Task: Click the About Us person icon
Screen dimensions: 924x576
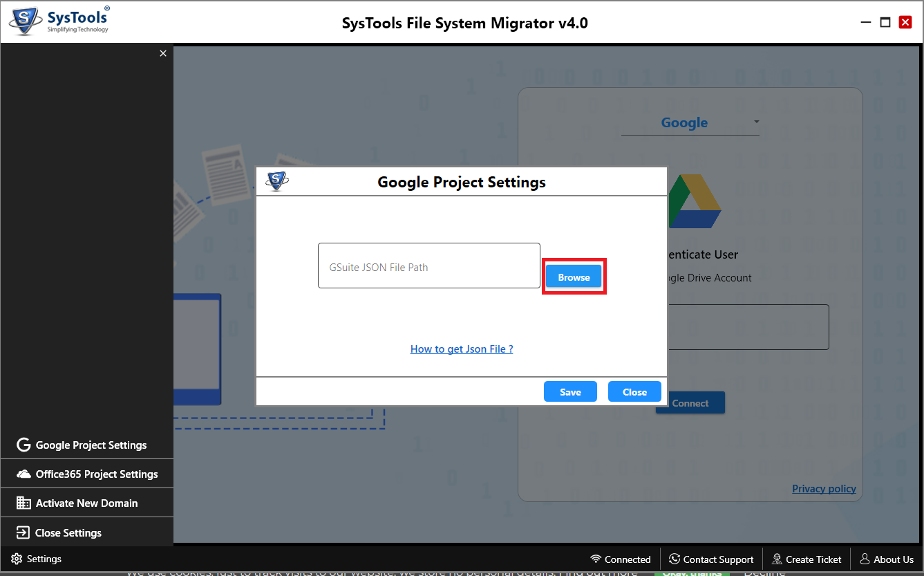Action: tap(865, 559)
